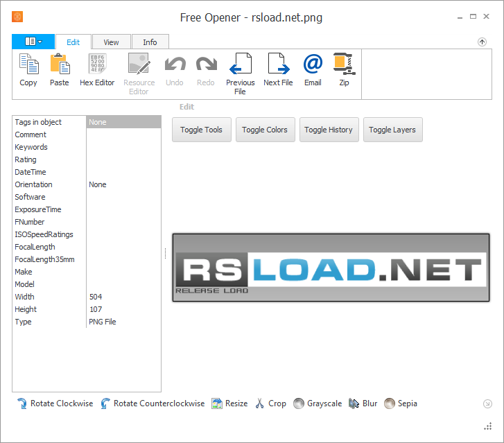This screenshot has height=443, width=504.
Task: Click the Orientation value 'None'
Action: pos(98,184)
